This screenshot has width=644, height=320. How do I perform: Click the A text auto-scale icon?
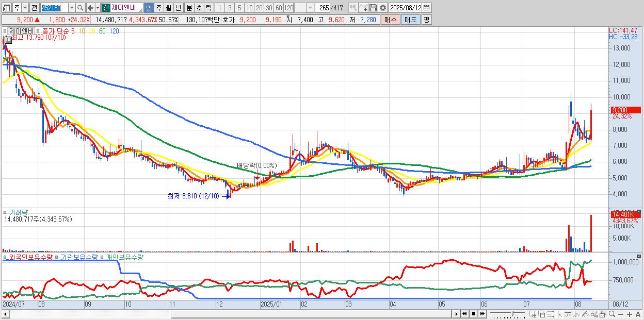[x=638, y=314]
